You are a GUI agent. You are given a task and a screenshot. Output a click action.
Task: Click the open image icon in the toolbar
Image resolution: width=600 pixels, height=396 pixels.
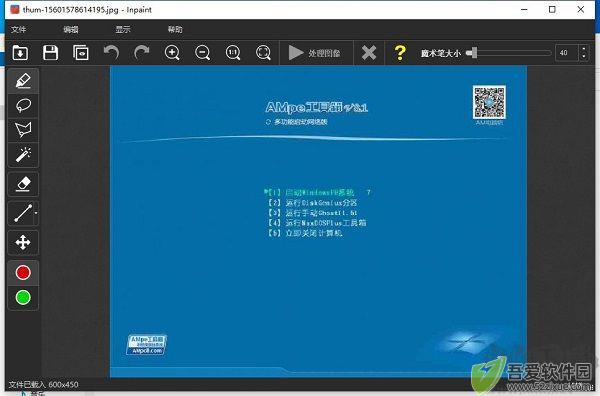coord(20,53)
